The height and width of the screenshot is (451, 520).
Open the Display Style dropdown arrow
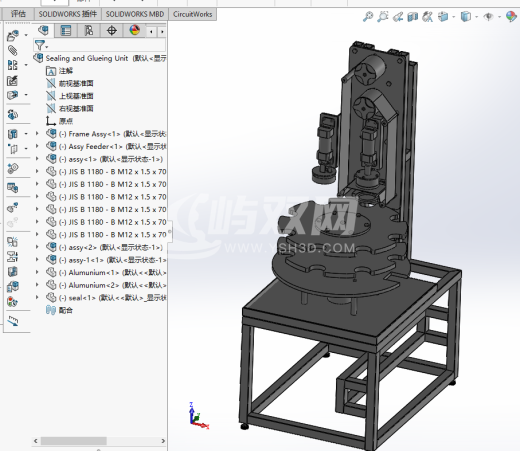[x=476, y=17]
